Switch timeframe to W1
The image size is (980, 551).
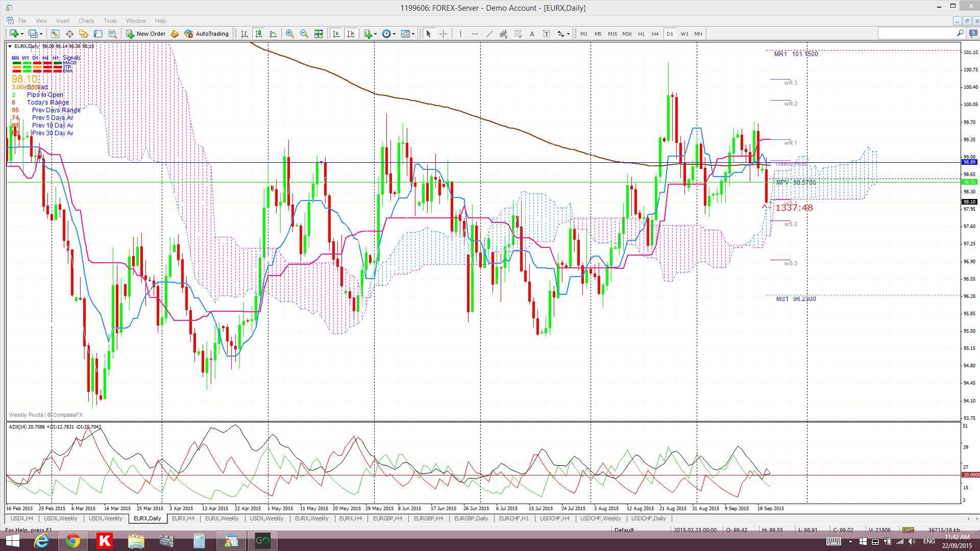(x=684, y=34)
